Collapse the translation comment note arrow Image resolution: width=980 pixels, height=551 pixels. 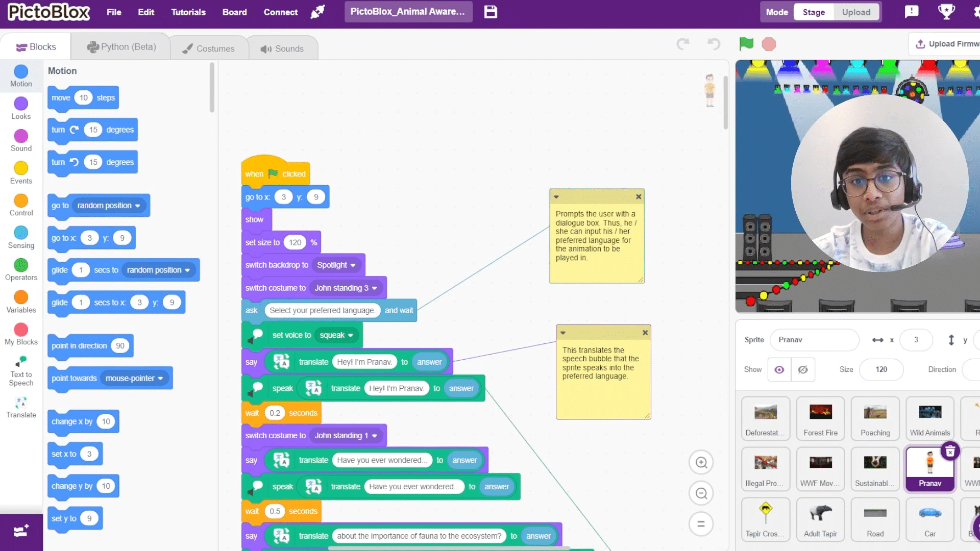pos(563,333)
